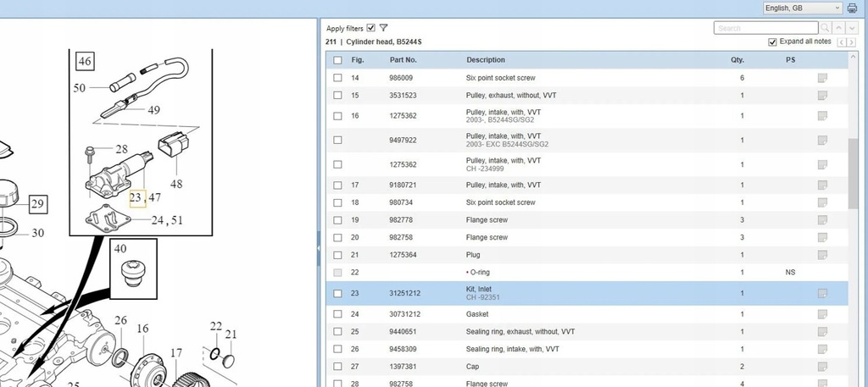This screenshot has height=387, width=868.
Task: Click next page arrow beside Expand all notes
Action: coord(850,42)
